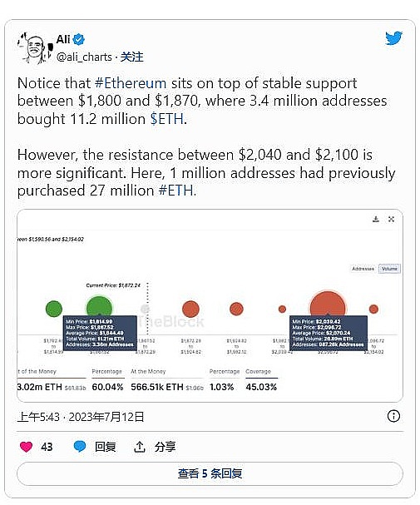Image resolution: width=420 pixels, height=505 pixels.
Task: Click the chart download icon
Action: pyautogui.click(x=376, y=220)
